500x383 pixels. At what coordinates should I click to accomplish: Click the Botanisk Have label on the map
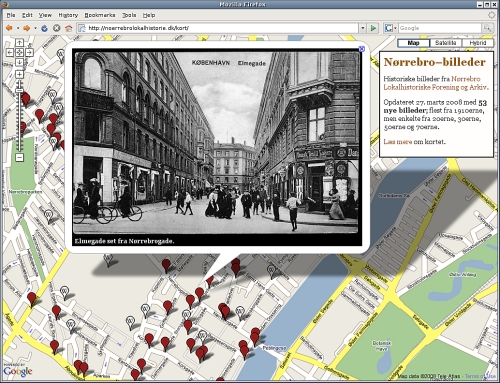pos(382,346)
